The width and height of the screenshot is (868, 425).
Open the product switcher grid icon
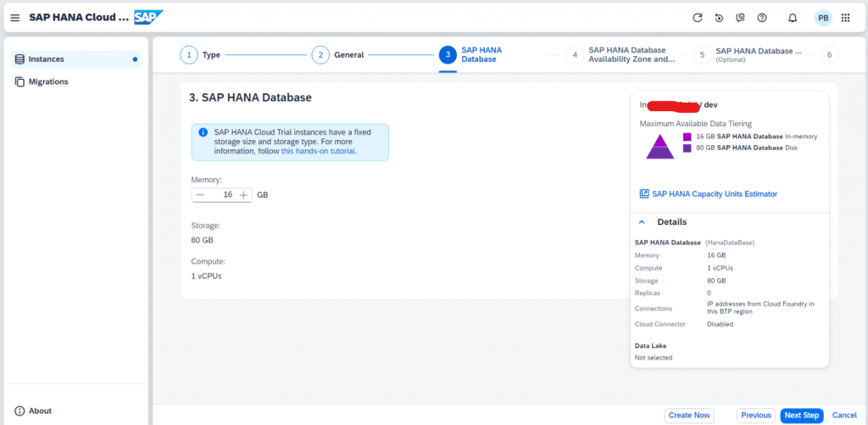click(845, 18)
